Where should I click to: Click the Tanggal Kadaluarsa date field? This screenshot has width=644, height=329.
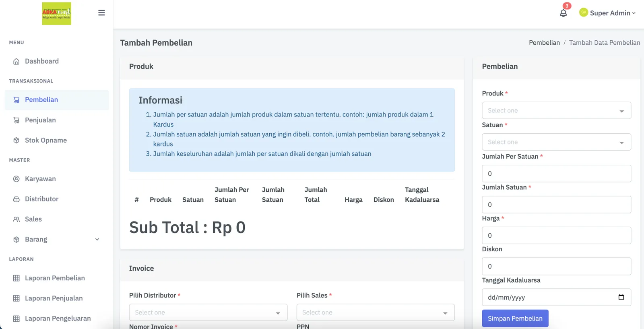556,297
